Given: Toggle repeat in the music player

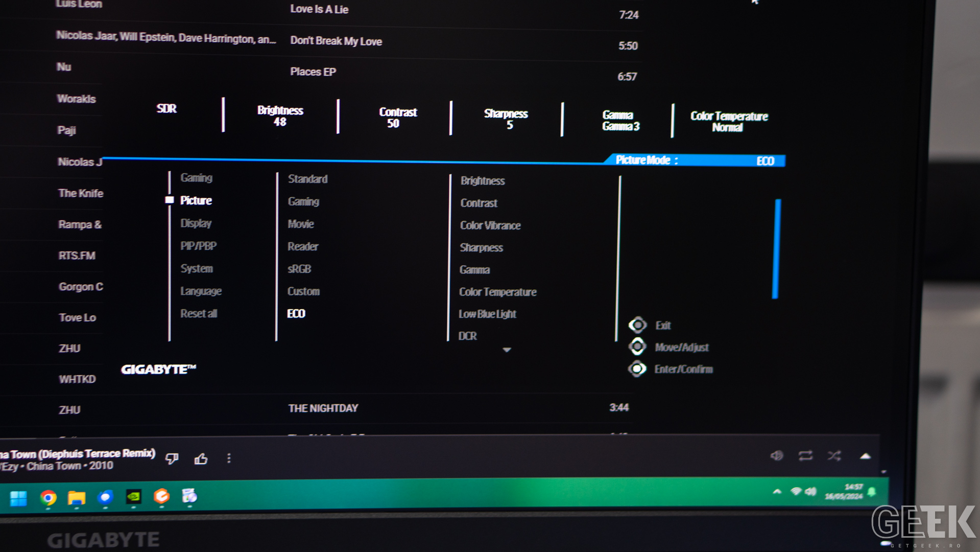Looking at the screenshot, I should point(805,455).
